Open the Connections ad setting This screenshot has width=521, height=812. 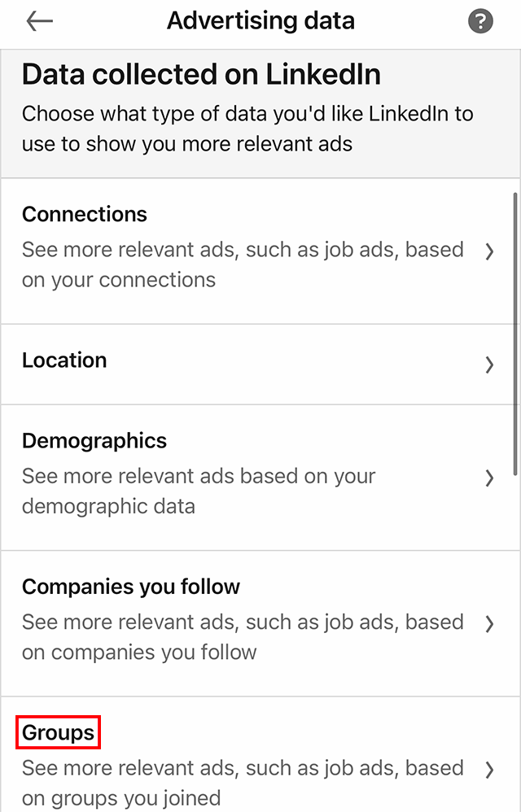(x=85, y=214)
